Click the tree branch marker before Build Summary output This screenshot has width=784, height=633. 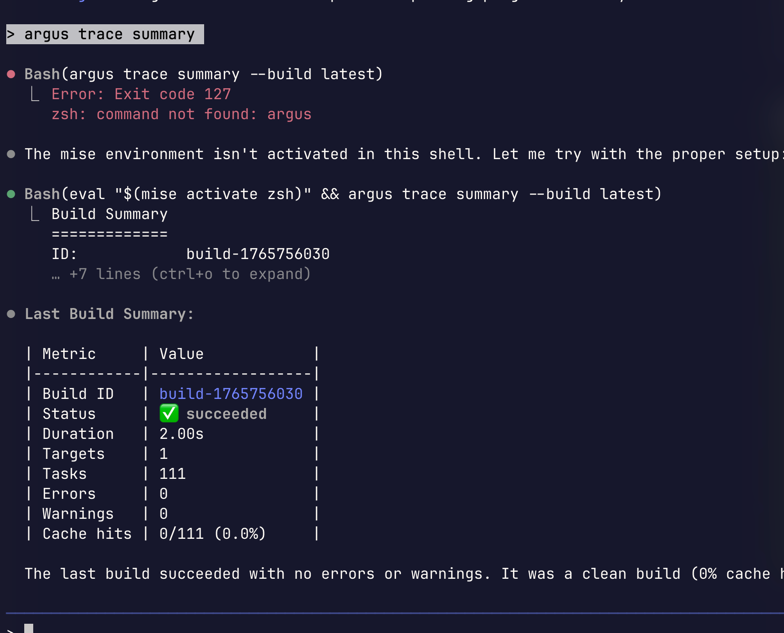pos(35,214)
